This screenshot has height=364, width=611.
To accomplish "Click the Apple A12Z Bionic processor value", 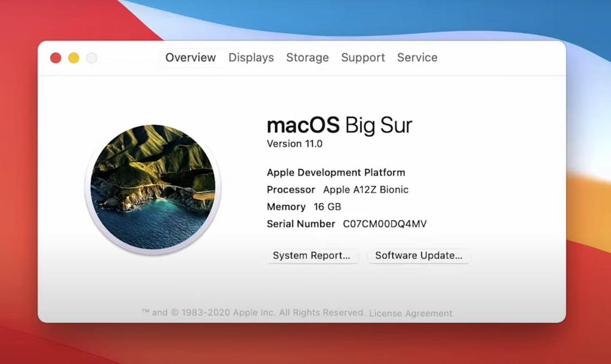I will click(x=366, y=190).
